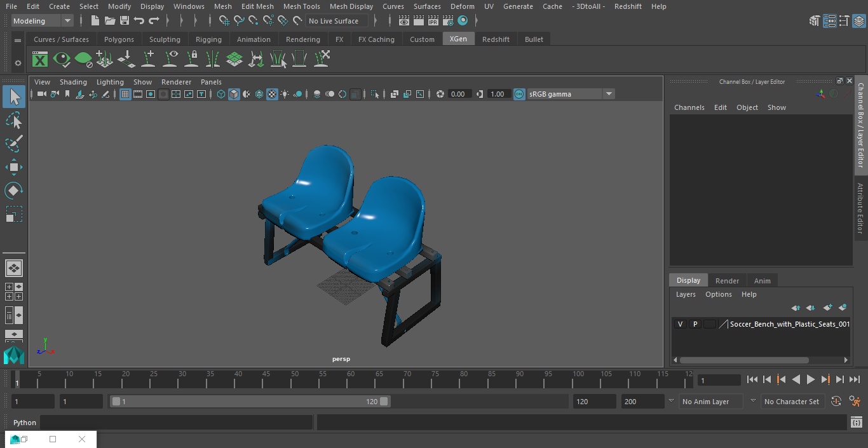The image size is (868, 448).
Task: Play animation forward button
Action: click(x=810, y=379)
